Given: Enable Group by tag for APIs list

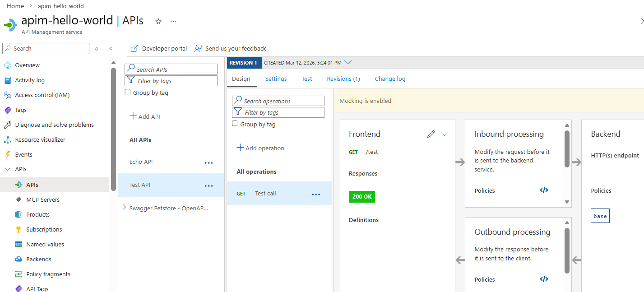Looking at the screenshot, I should [128, 92].
